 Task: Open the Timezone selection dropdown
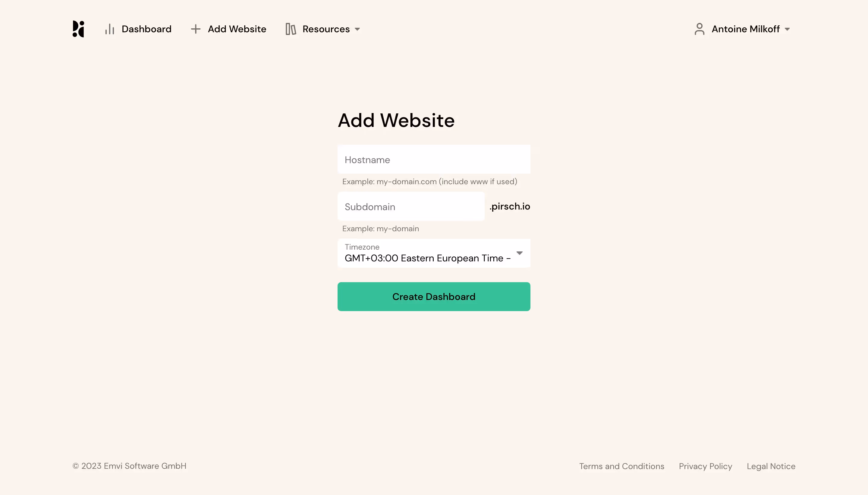tap(434, 253)
